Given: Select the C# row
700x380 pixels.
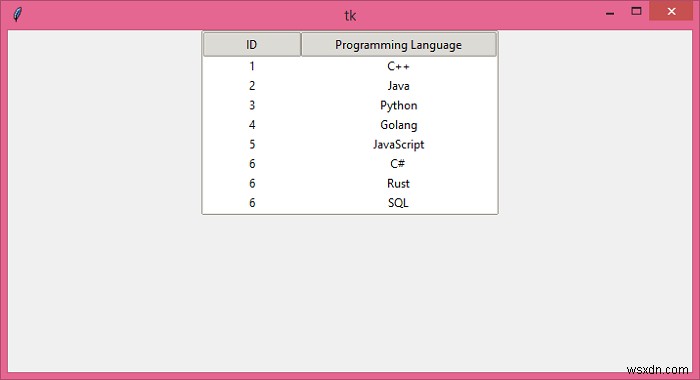Looking at the screenshot, I should click(x=350, y=164).
